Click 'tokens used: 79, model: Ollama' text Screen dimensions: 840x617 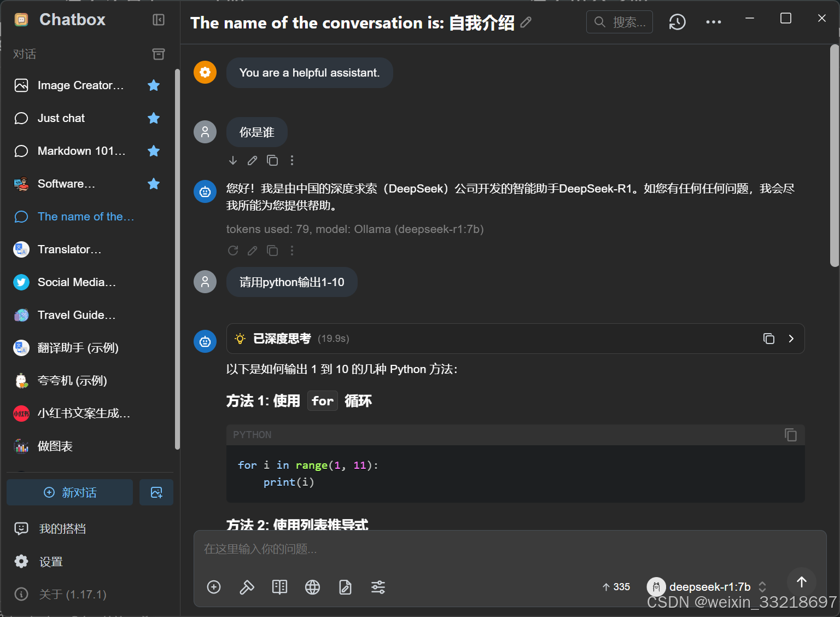click(x=355, y=229)
